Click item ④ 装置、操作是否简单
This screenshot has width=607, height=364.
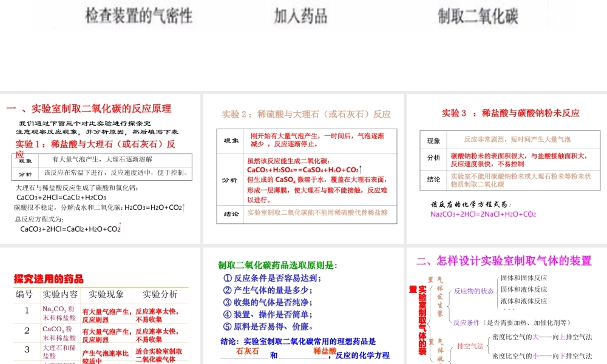pos(268,314)
